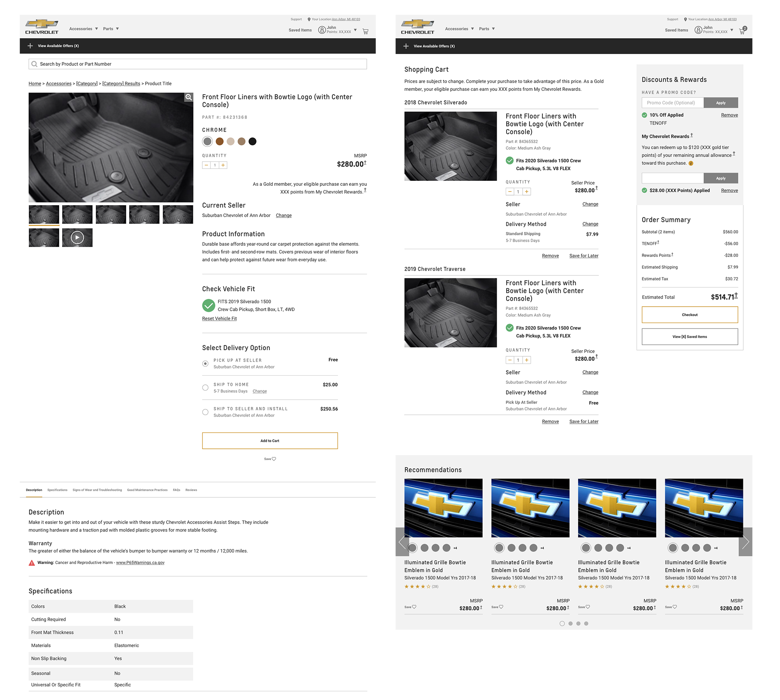Click the Chevrolet logo on cart page

418,27
